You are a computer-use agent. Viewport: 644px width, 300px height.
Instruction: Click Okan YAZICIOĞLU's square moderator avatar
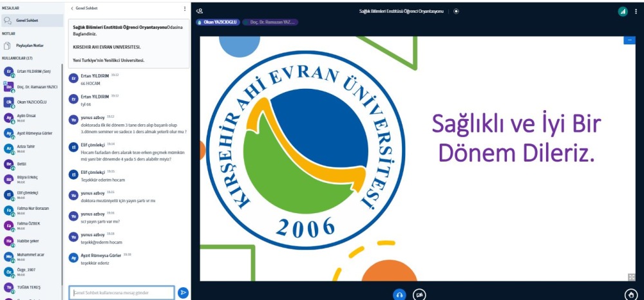[x=8, y=102]
